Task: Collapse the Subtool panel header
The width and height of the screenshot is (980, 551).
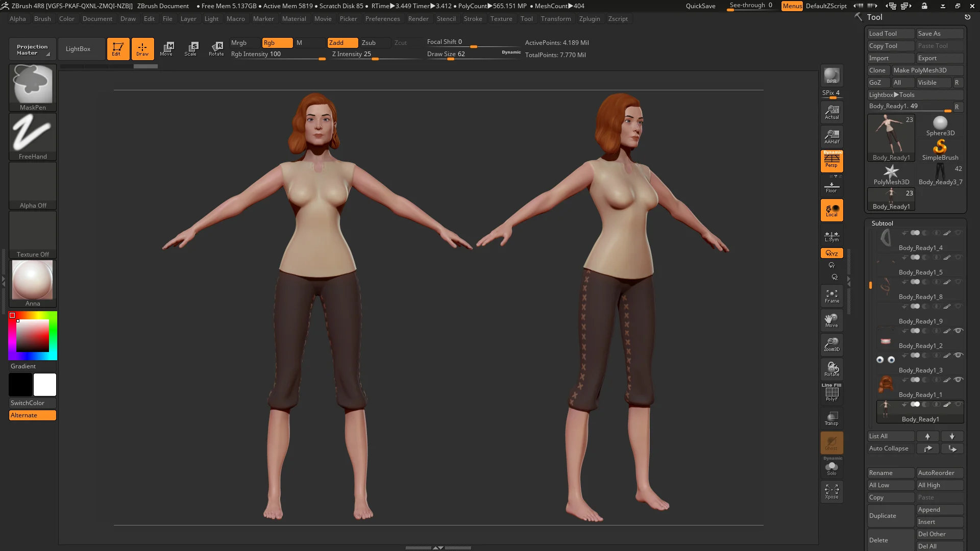Action: [882, 223]
